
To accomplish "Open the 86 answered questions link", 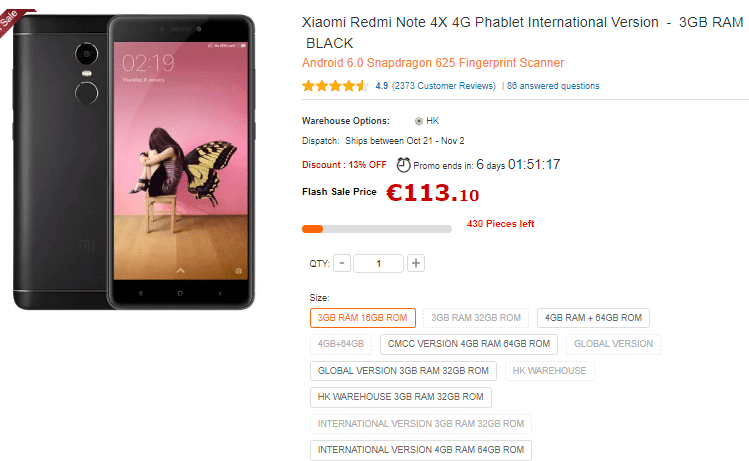I will (x=553, y=86).
